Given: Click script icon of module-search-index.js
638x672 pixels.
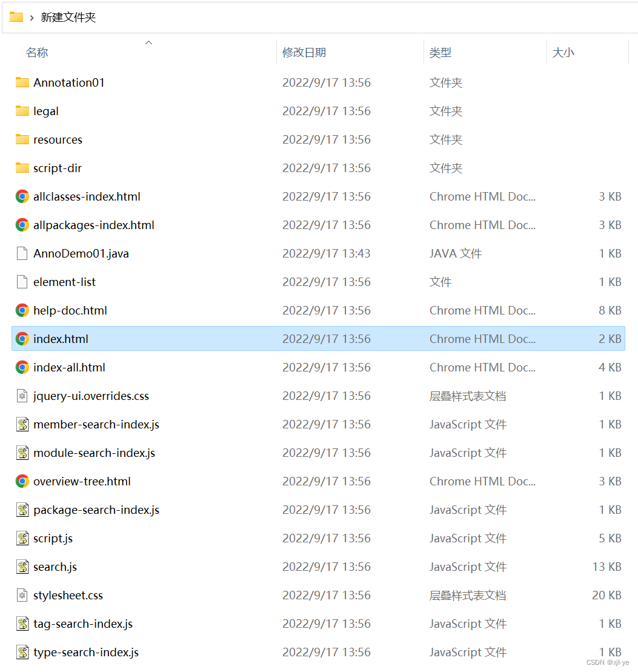Looking at the screenshot, I should [x=22, y=453].
